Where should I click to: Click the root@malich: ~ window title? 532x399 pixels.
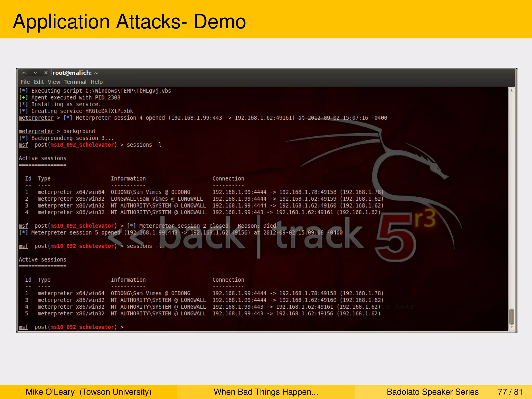tap(75, 73)
